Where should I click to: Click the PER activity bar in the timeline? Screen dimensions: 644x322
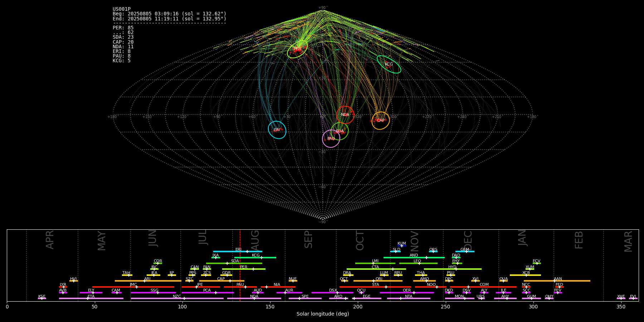(244, 269)
